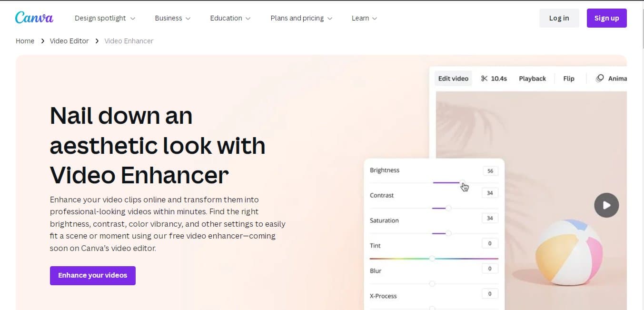Click the Video Enhancer headline text
Screen dimensions: 644x310
pos(139,175)
